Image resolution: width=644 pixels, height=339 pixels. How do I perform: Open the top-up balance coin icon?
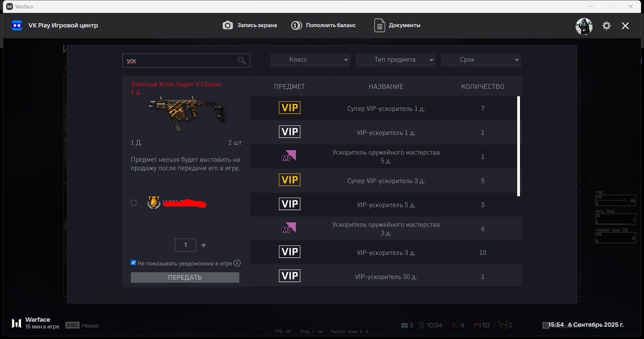pyautogui.click(x=297, y=25)
